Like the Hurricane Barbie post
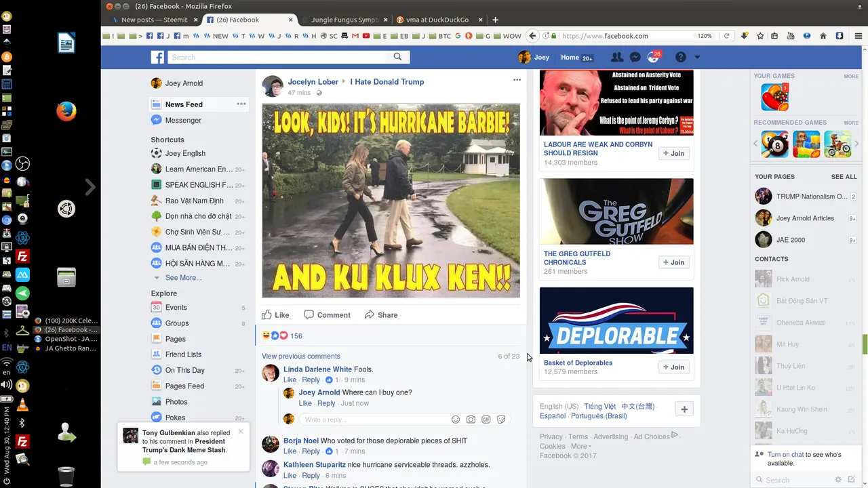868x488 pixels. point(276,315)
